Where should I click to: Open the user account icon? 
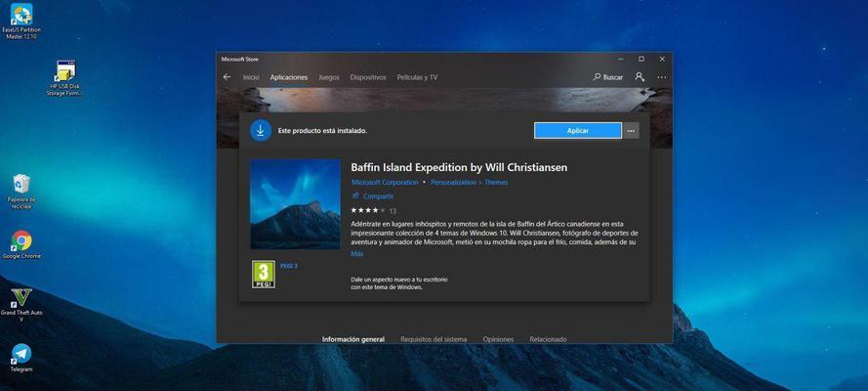click(x=640, y=77)
